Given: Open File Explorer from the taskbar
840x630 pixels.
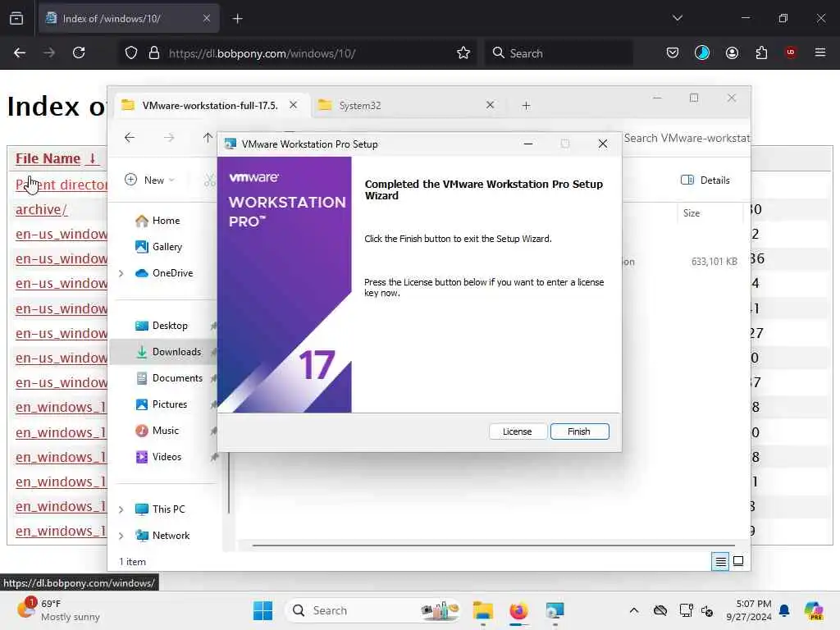Looking at the screenshot, I should point(482,610).
